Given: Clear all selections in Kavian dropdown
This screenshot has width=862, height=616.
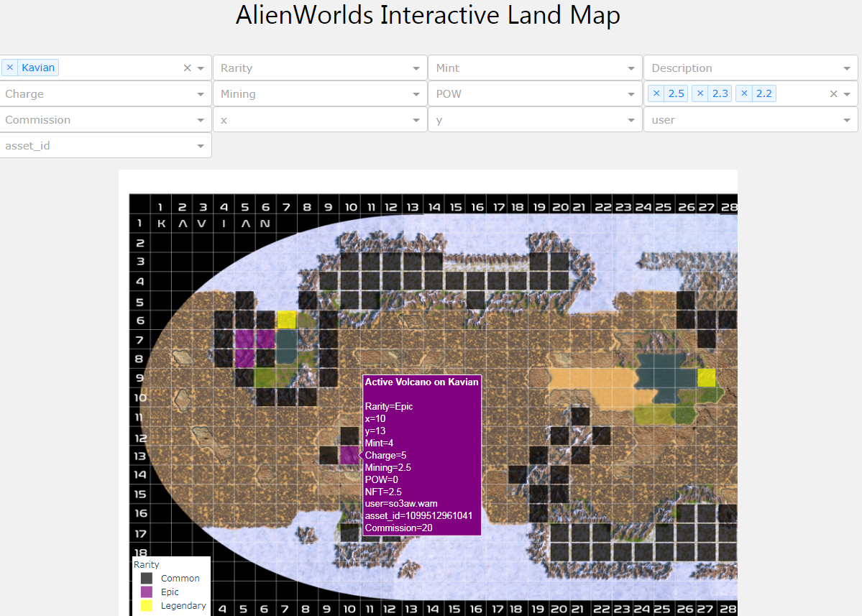Looking at the screenshot, I should (x=188, y=68).
